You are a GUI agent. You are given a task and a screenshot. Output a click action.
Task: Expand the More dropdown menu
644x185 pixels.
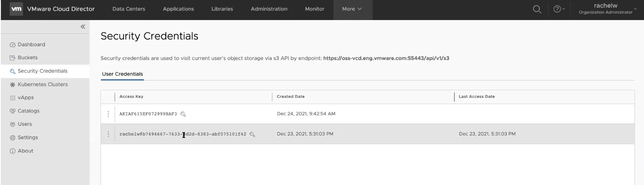point(352,9)
